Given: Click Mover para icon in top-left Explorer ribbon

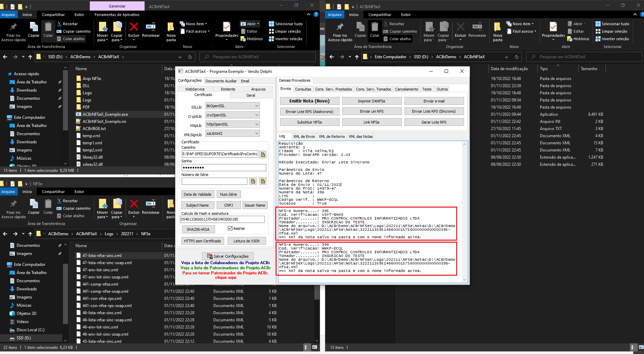Looking at the screenshot, I should coord(103,27).
